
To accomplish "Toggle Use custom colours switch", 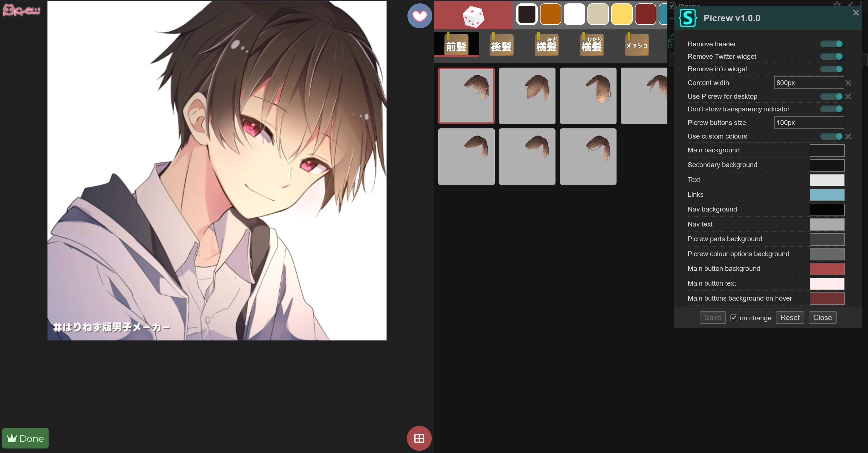I will click(x=831, y=136).
